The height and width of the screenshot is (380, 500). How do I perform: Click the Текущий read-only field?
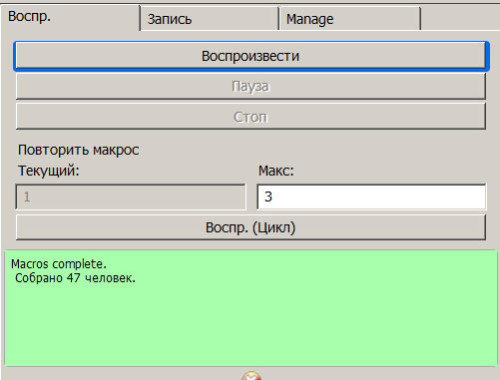click(x=131, y=197)
